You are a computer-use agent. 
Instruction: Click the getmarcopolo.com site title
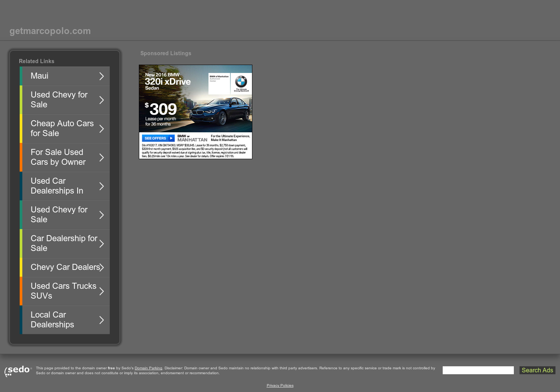(50, 31)
